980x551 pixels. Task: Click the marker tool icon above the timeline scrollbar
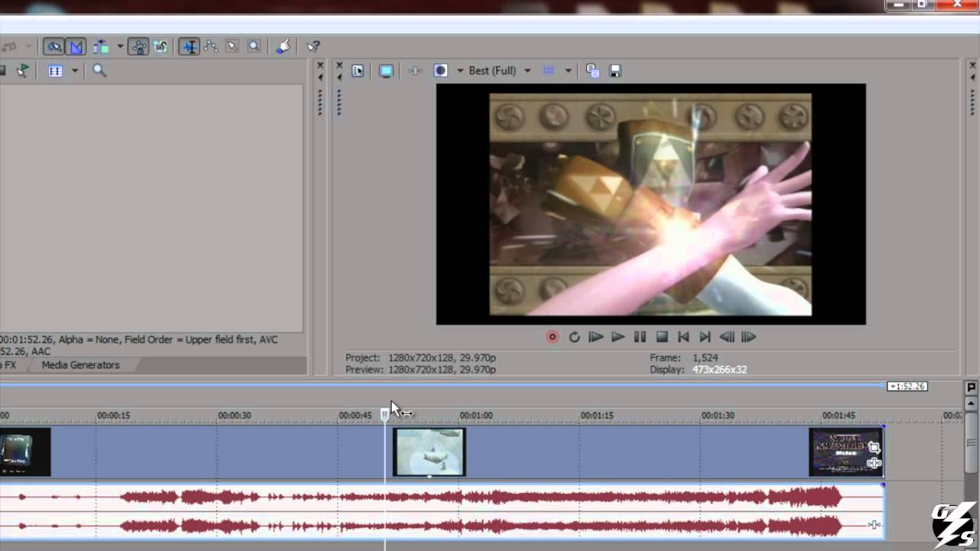click(x=971, y=388)
